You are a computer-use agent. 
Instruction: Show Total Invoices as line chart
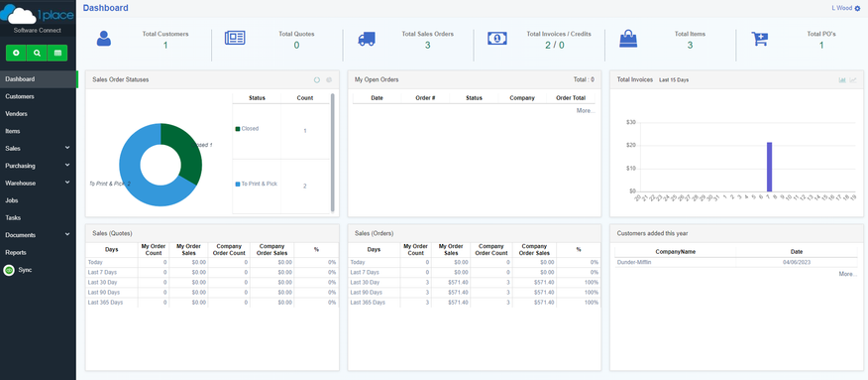click(853, 79)
